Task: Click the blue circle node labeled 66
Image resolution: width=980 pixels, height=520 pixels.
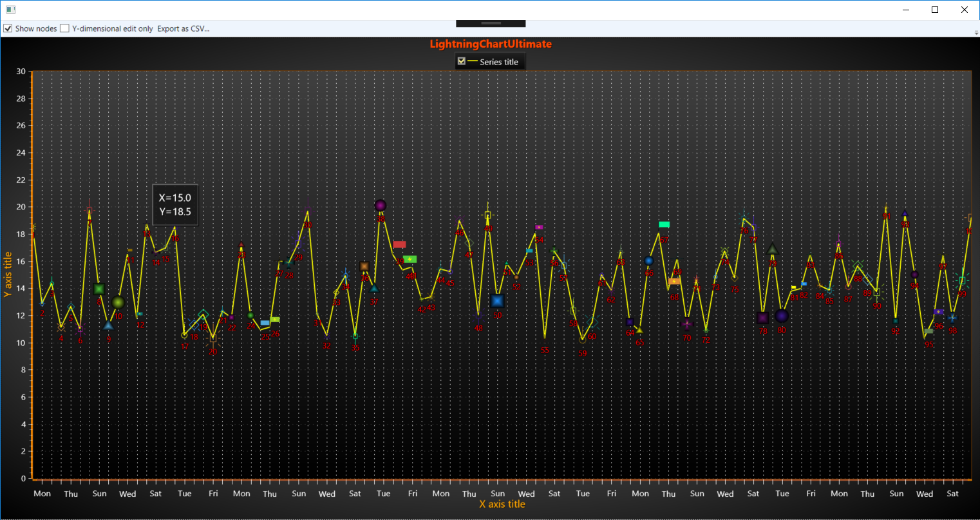Action: pyautogui.click(x=648, y=261)
